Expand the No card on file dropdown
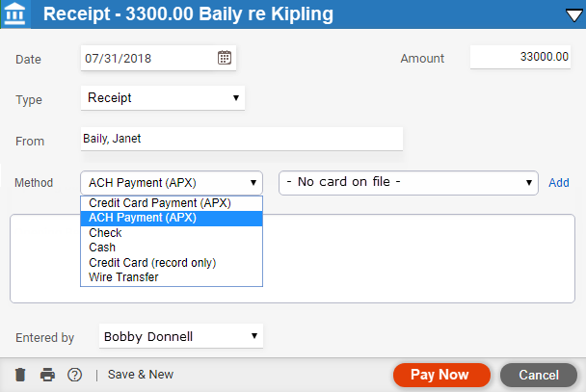This screenshot has height=392, width=586. click(408, 182)
